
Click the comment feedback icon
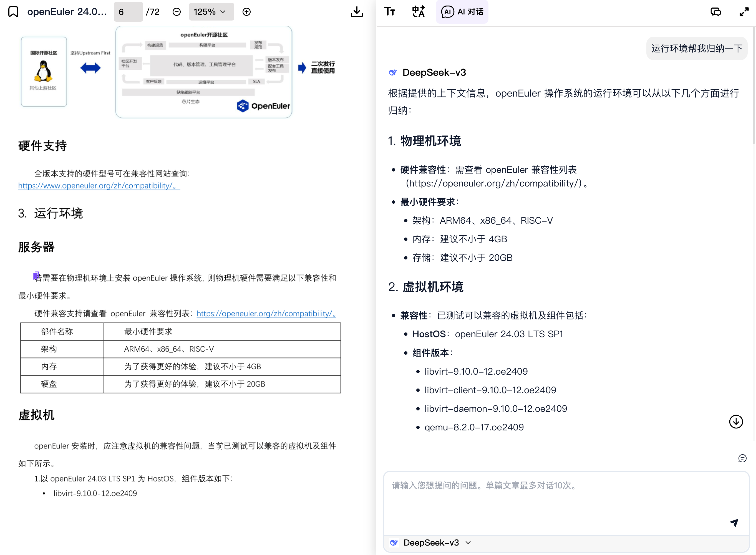[x=742, y=459]
